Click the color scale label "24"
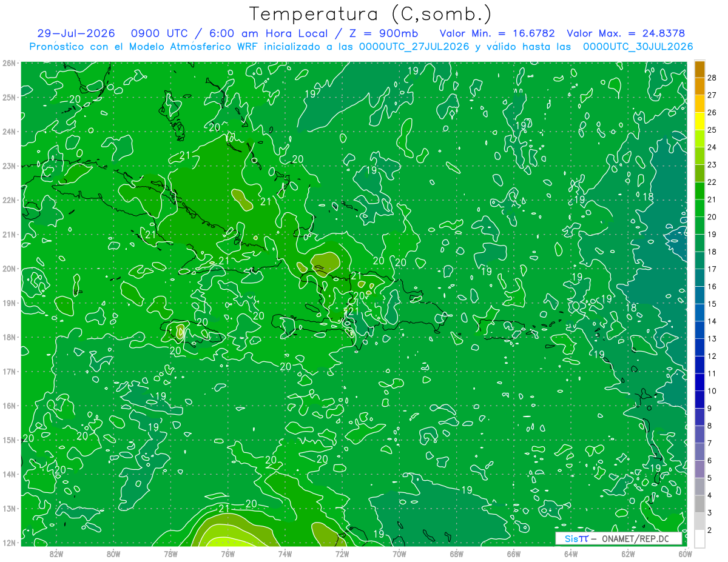Image resolution: width=728 pixels, height=562 pixels. 712,147
